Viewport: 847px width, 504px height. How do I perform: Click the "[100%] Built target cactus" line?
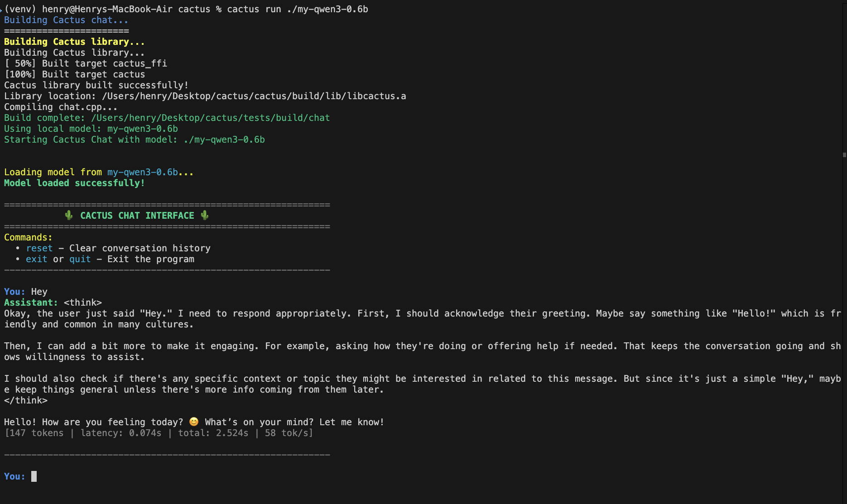tap(74, 74)
